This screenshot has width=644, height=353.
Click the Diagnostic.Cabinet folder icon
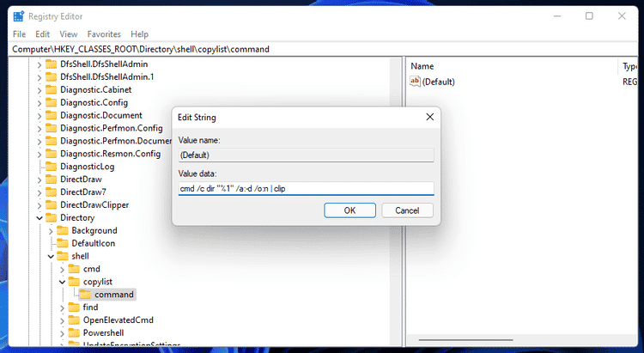(x=51, y=89)
